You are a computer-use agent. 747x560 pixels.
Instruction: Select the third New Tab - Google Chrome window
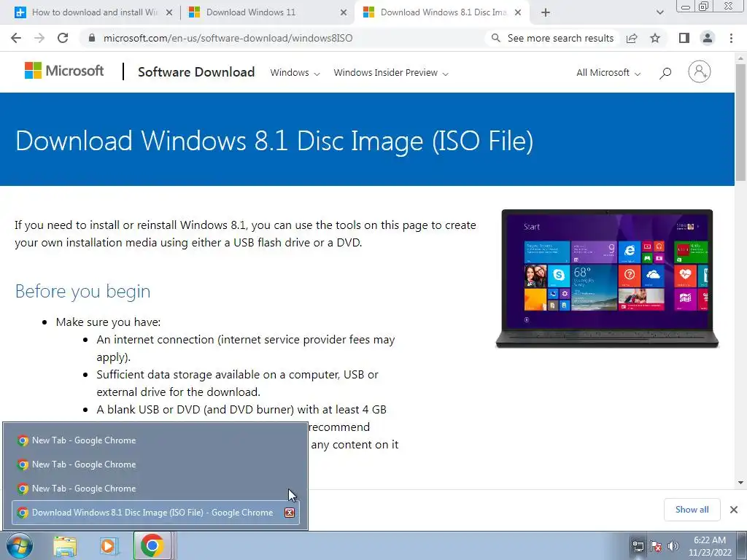coord(155,488)
